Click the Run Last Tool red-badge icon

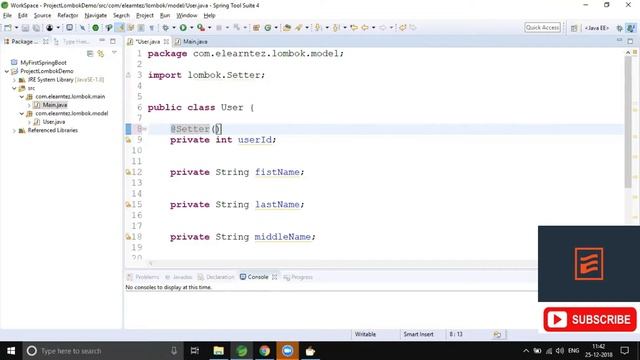tap(201, 28)
